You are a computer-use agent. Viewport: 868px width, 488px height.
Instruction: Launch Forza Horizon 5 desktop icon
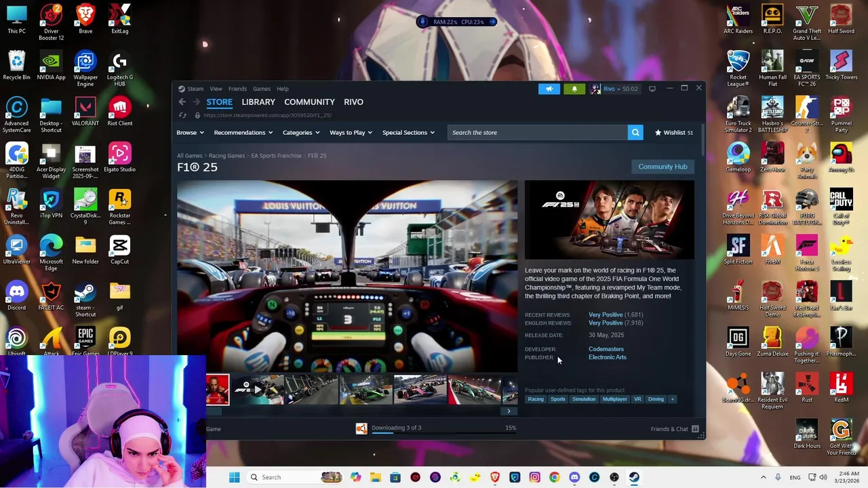[x=807, y=253]
